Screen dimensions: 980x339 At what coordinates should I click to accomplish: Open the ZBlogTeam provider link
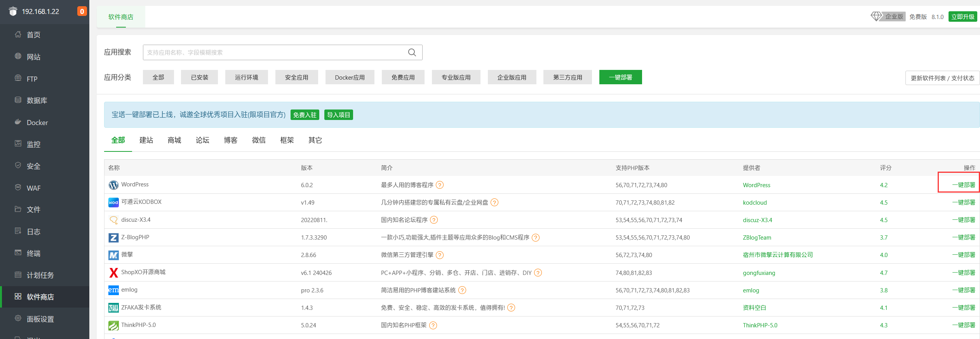pyautogui.click(x=757, y=237)
